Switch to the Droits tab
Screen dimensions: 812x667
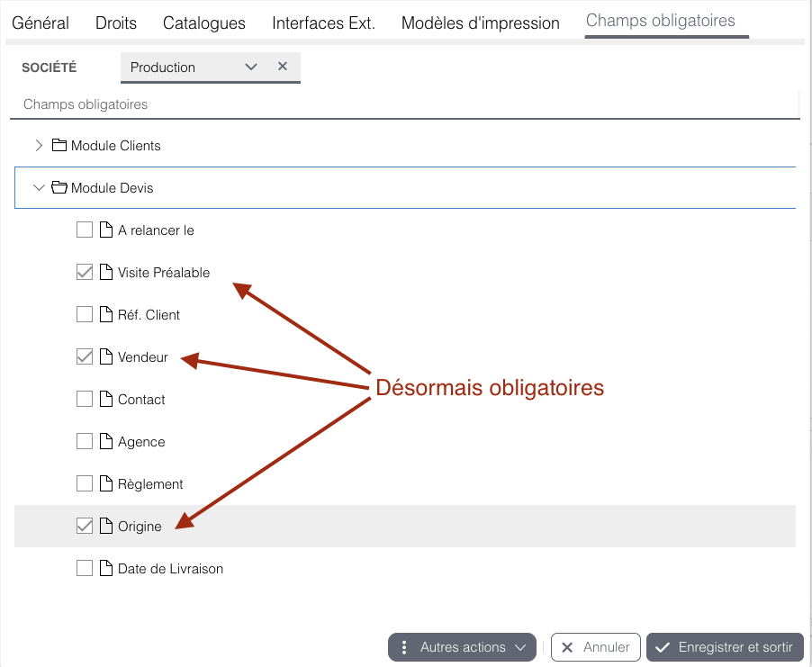pyautogui.click(x=116, y=23)
